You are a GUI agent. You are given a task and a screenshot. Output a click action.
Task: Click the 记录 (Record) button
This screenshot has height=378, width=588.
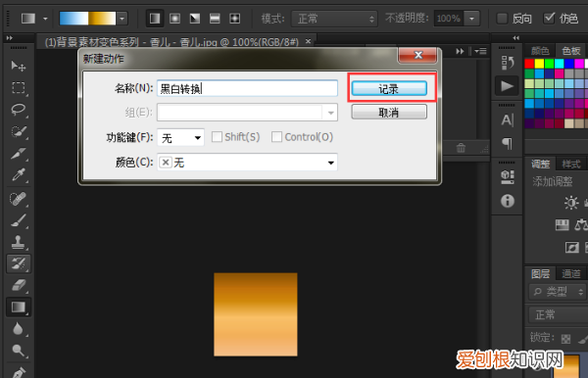click(389, 89)
